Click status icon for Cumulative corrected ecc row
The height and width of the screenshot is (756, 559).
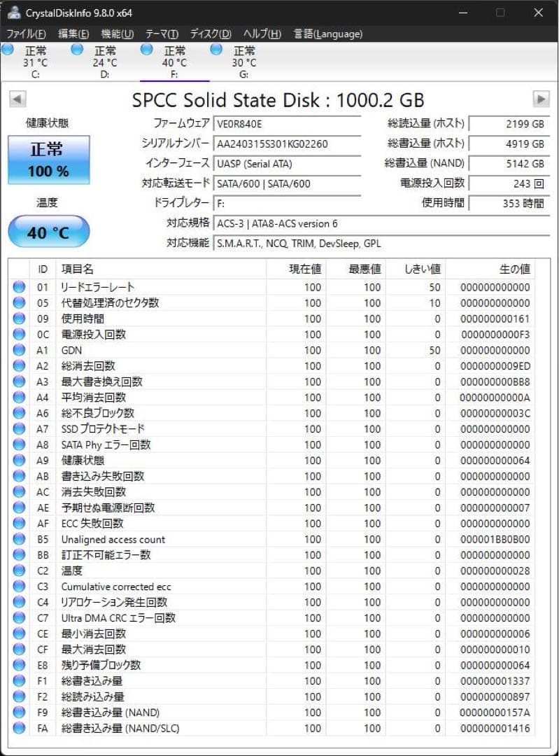pyautogui.click(x=20, y=587)
